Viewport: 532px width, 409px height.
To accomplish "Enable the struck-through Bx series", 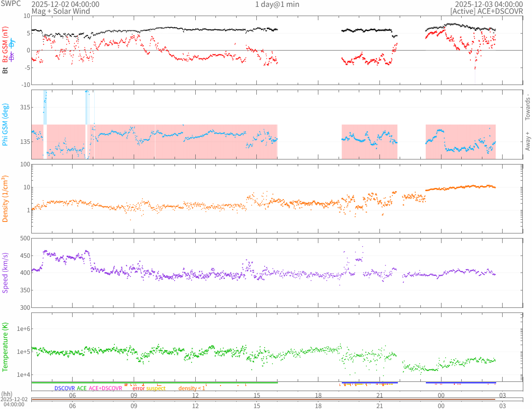I will tap(12, 57).
